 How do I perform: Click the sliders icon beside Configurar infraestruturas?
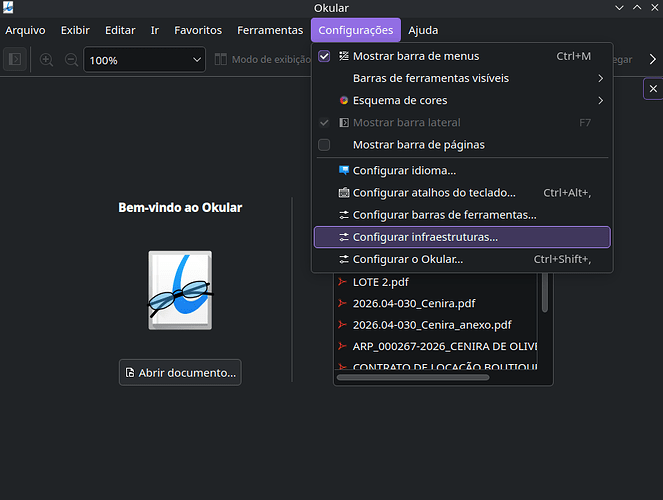coord(344,237)
